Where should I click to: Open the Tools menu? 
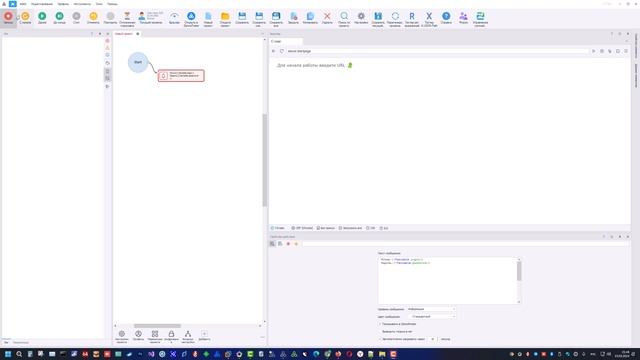point(82,4)
